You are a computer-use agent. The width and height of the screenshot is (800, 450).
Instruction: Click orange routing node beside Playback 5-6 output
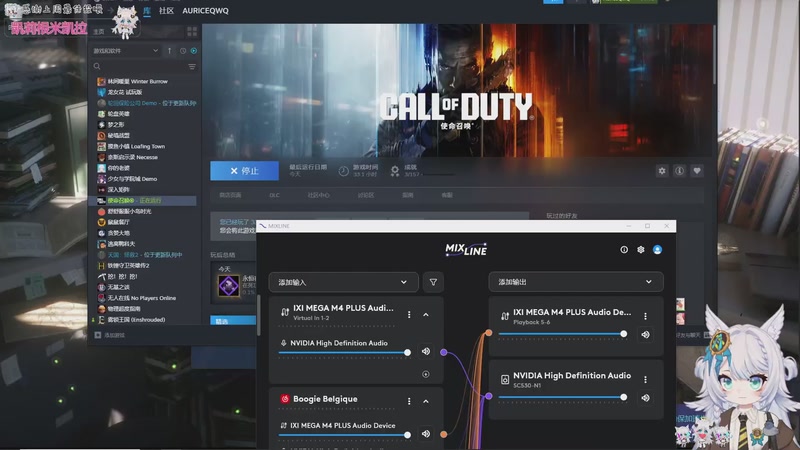[489, 333]
